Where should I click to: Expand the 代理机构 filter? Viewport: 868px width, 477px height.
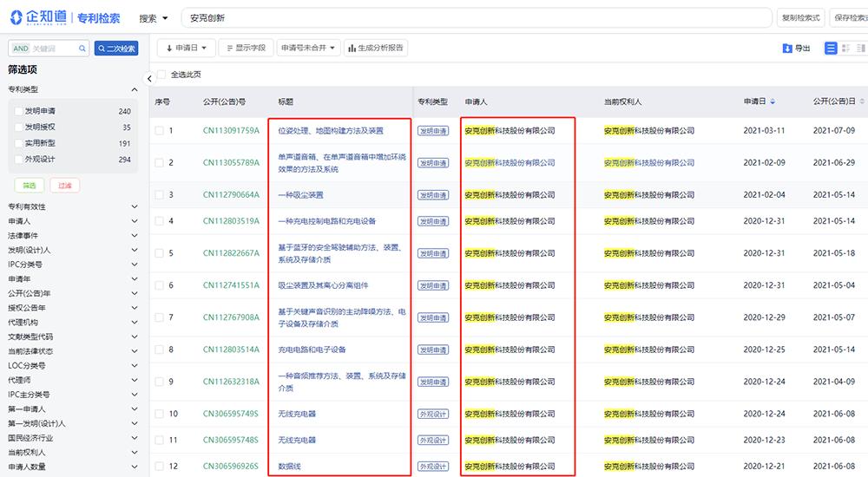tap(135, 322)
